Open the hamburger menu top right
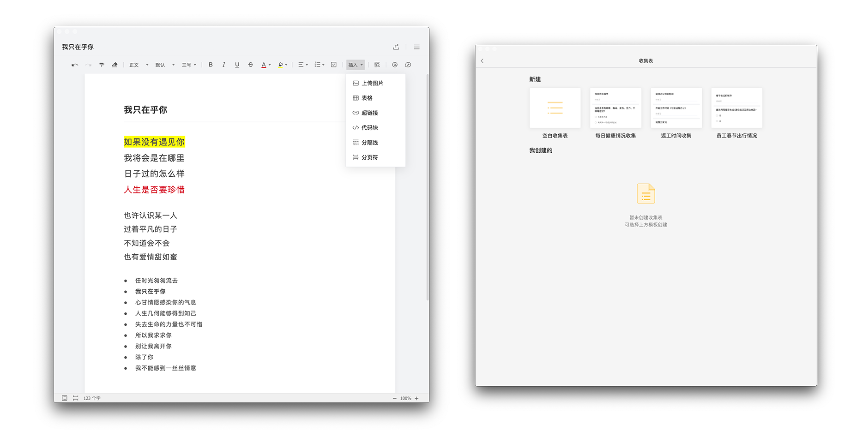 [416, 47]
